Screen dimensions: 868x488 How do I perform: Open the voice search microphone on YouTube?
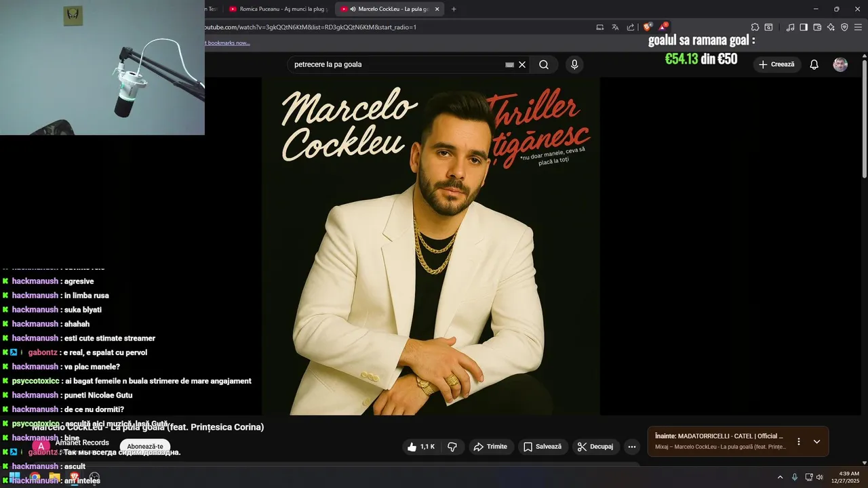[x=574, y=64]
